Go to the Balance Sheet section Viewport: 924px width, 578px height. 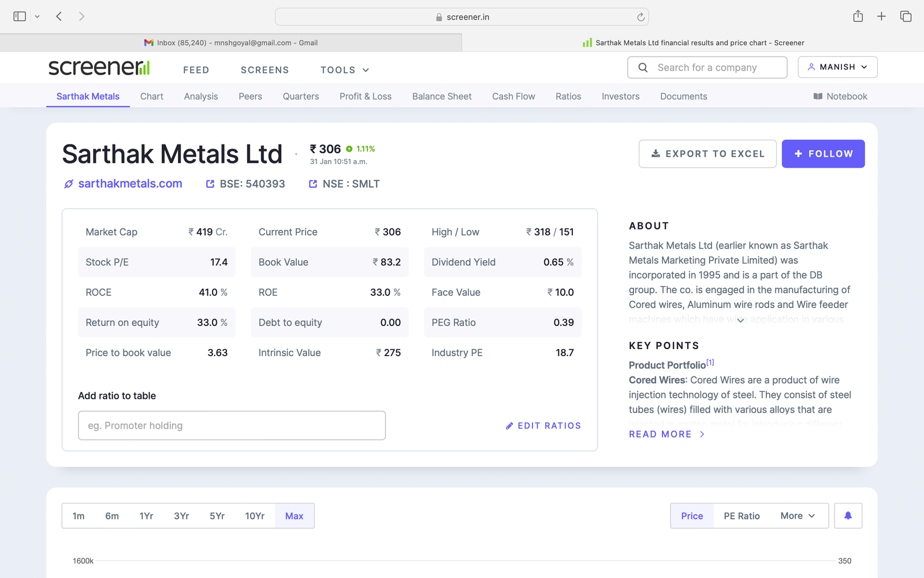click(442, 97)
